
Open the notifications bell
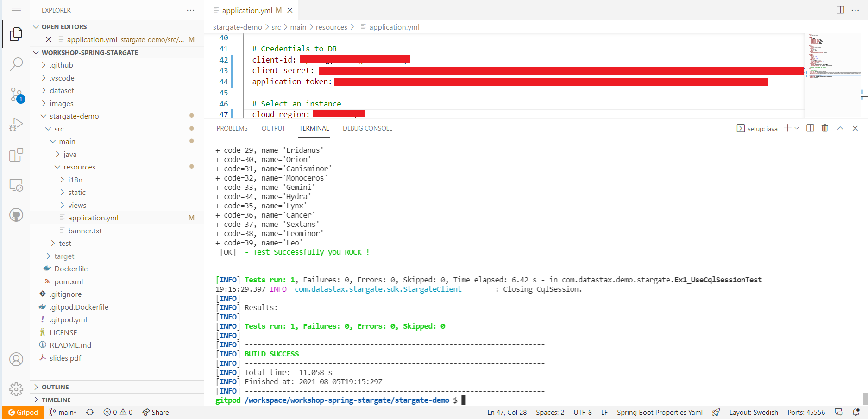(x=855, y=412)
